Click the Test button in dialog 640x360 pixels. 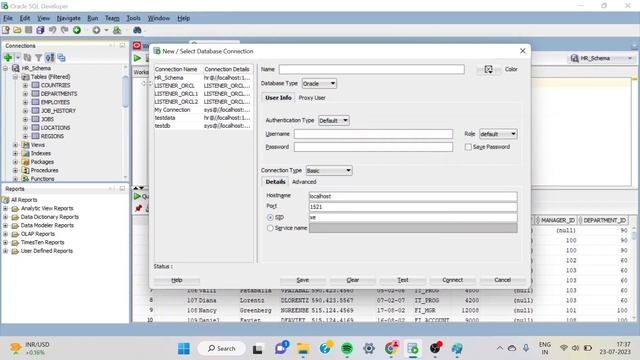pos(403,280)
